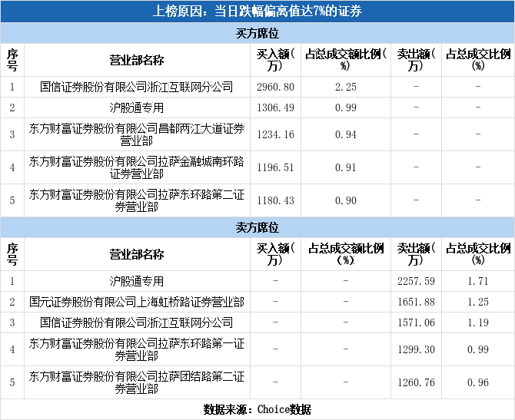The image size is (515, 420).
Task: Select percentage value 1.71
Action: pos(478,281)
